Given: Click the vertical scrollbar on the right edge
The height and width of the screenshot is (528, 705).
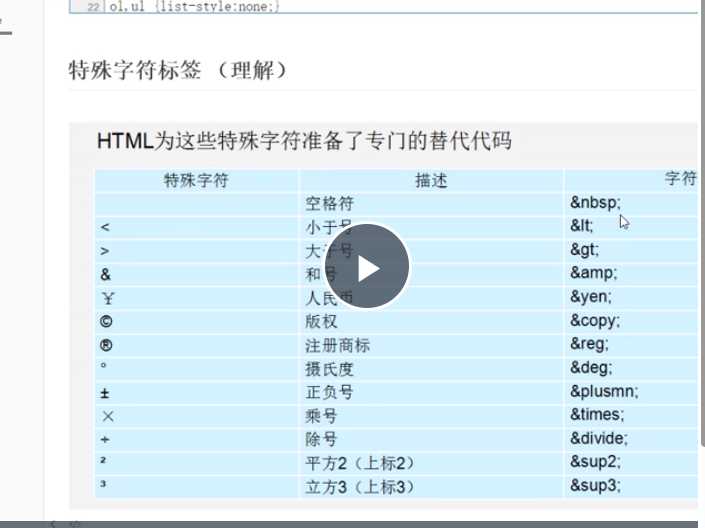Looking at the screenshot, I should (x=702, y=225).
